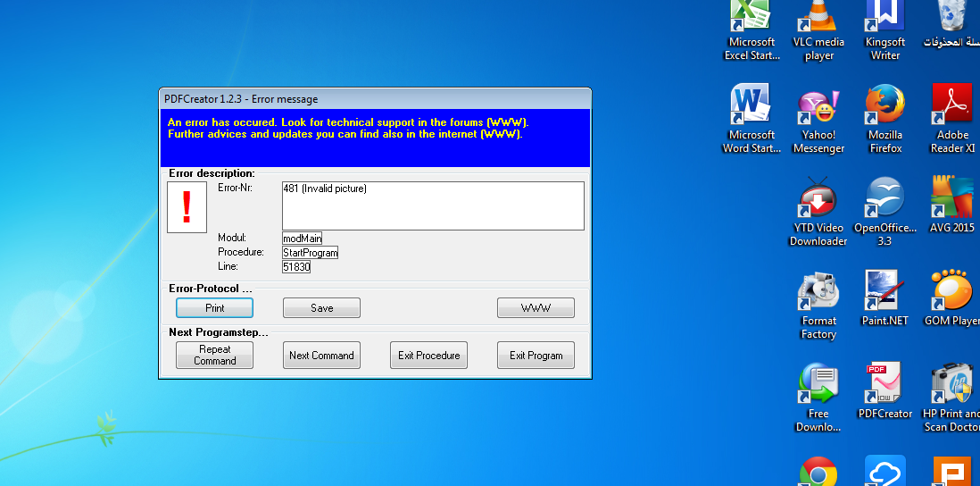Click Exit Procedure button
Viewport: 980px width, 486px height.
point(428,356)
